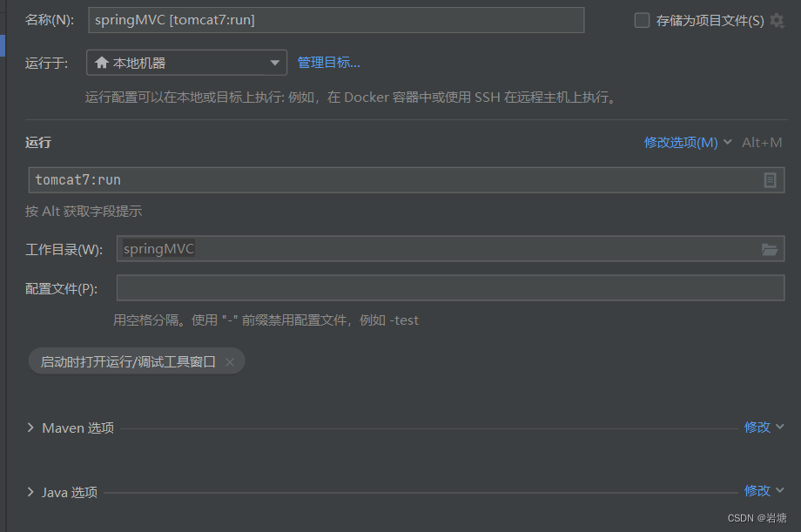801x532 pixels.
Task: Click the folder icon to browse working directory
Action: [769, 248]
